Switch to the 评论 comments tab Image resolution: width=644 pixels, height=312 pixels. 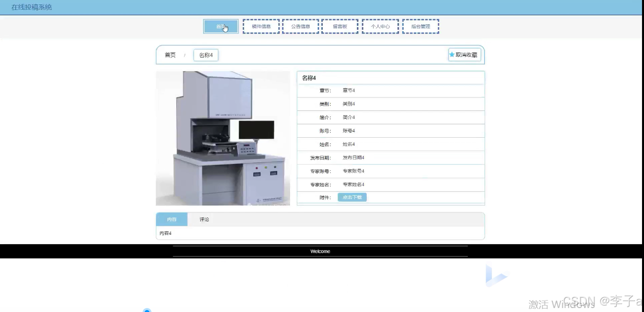[x=204, y=218]
